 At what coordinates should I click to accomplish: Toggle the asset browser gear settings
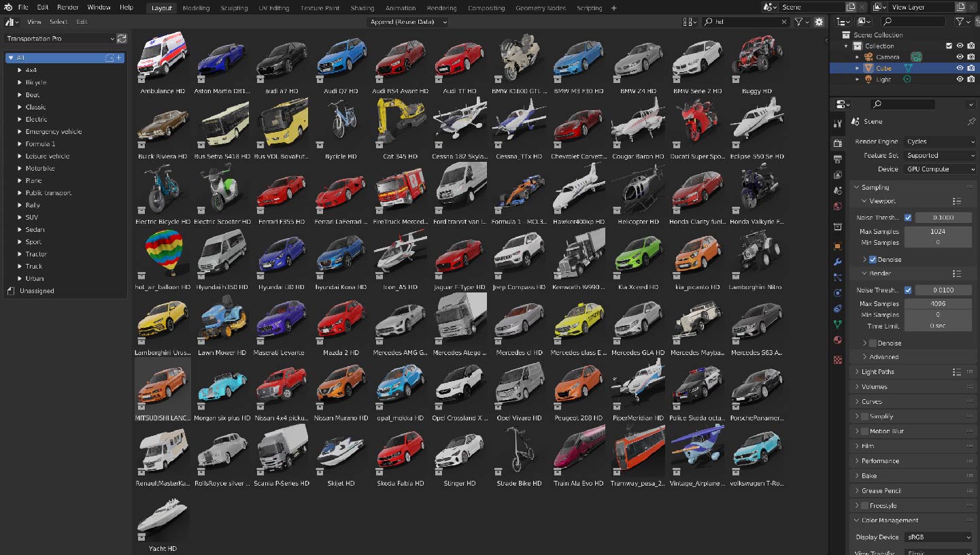point(819,22)
